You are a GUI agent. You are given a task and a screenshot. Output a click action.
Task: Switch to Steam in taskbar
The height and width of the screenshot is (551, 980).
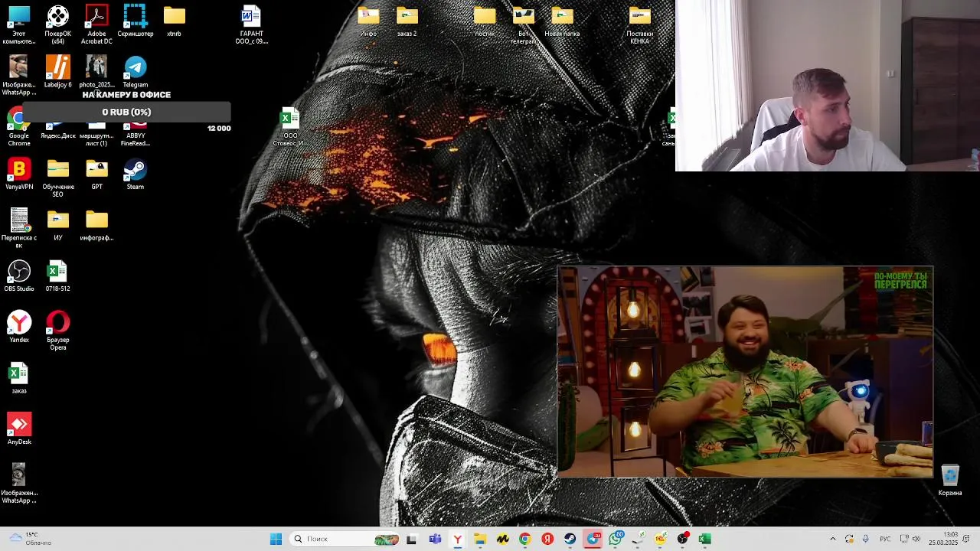570,539
